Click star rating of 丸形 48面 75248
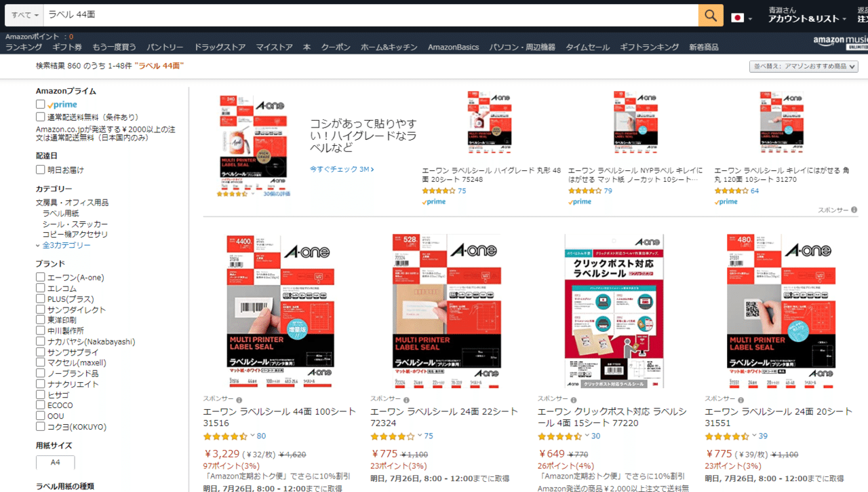This screenshot has width=868, height=492. 439,191
